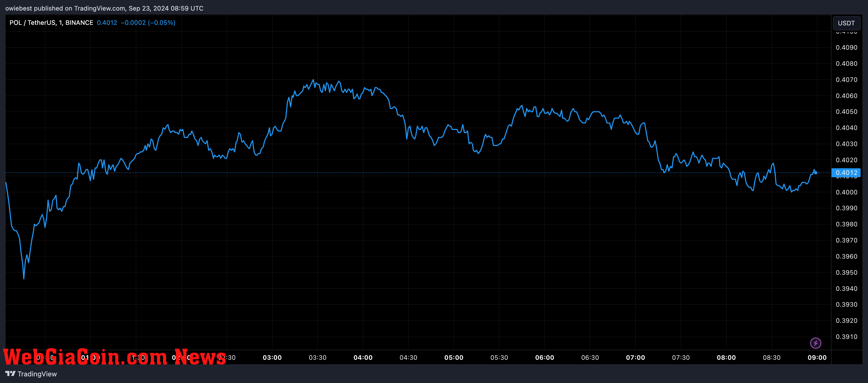Click the −0.0002 (−0.05%) change value
The width and height of the screenshot is (868, 383).
(148, 22)
